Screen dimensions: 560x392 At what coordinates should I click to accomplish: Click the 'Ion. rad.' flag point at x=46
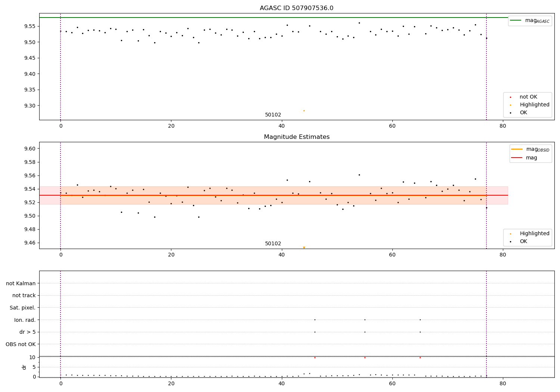(x=315, y=320)
